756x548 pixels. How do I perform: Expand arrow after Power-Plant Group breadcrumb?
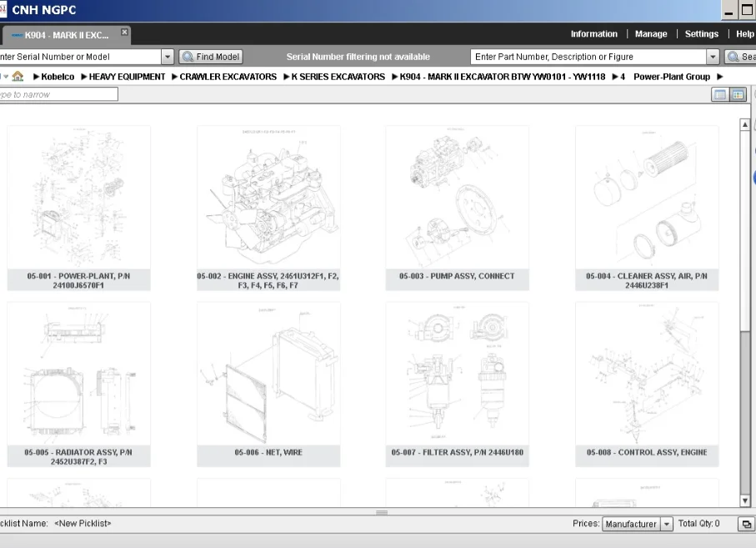[x=720, y=77]
